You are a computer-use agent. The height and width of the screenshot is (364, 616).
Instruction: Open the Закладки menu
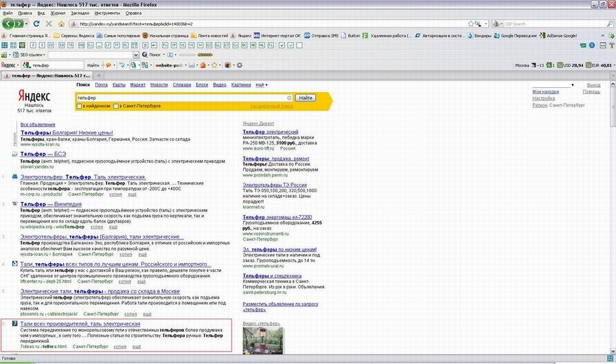point(80,13)
